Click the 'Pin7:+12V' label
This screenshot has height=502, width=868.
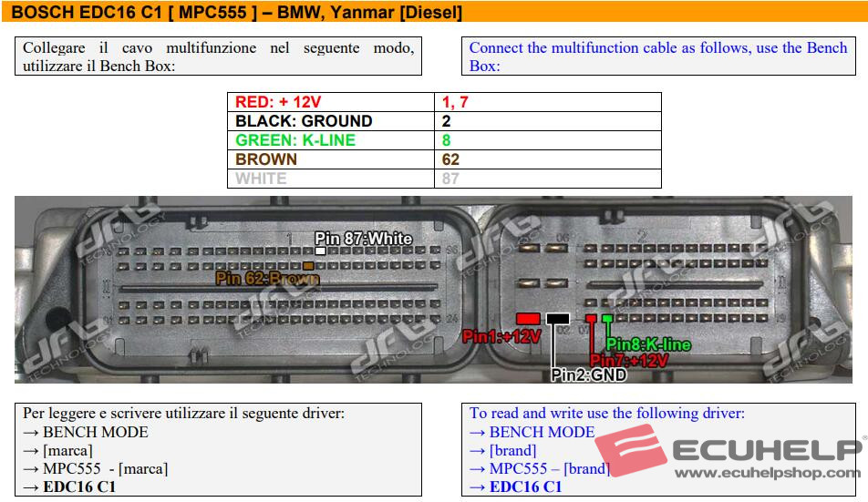click(x=629, y=361)
